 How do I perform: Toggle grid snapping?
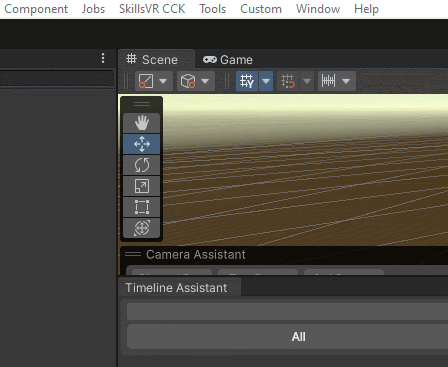(288, 81)
